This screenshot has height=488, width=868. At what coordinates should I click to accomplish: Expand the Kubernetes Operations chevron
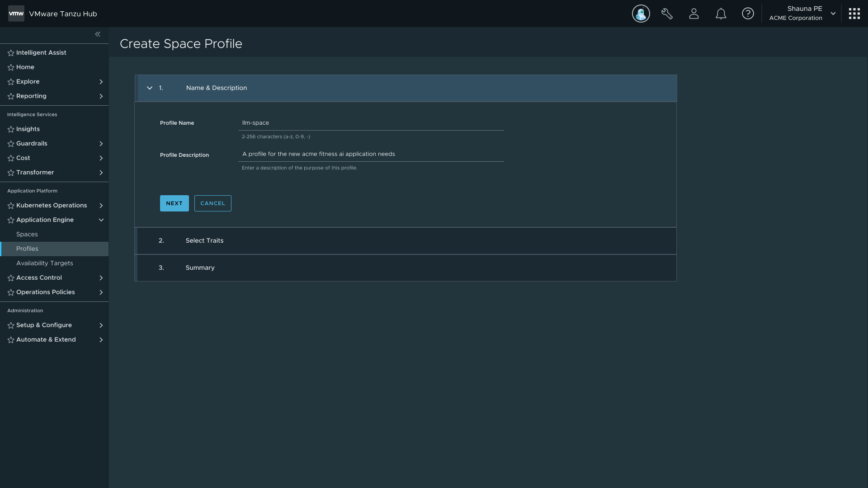pyautogui.click(x=101, y=206)
